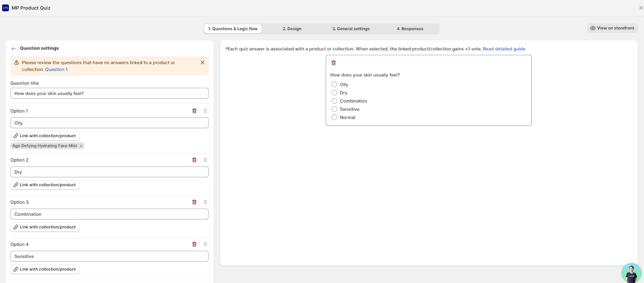The width and height of the screenshot is (644, 283).
Task: Click Link with collection/product under Dry
Action: click(x=45, y=185)
